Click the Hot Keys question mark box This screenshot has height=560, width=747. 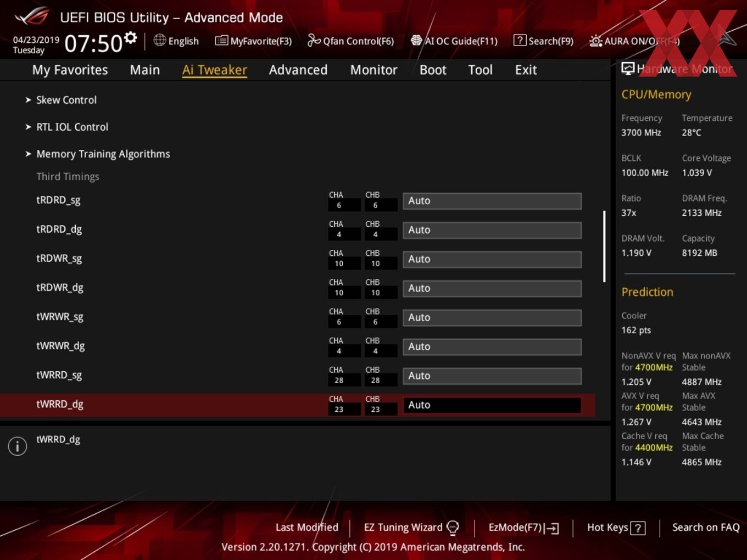(x=638, y=528)
